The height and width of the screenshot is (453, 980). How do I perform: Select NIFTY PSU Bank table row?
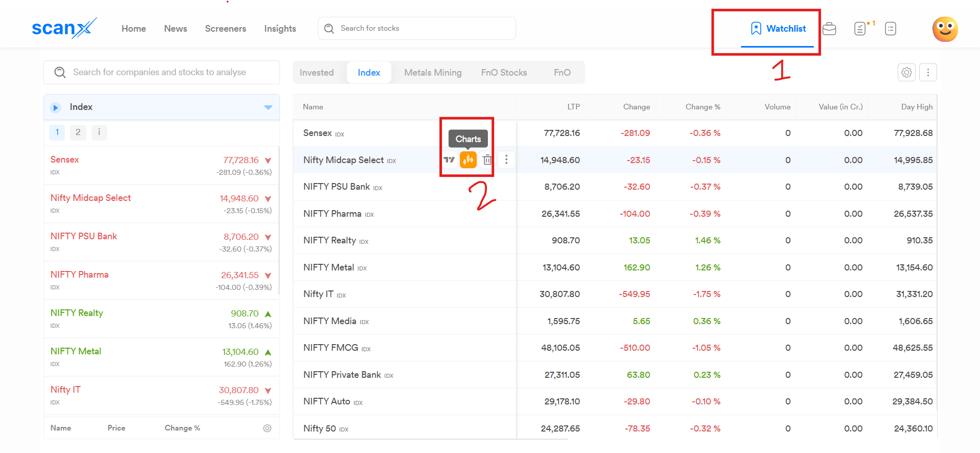615,187
